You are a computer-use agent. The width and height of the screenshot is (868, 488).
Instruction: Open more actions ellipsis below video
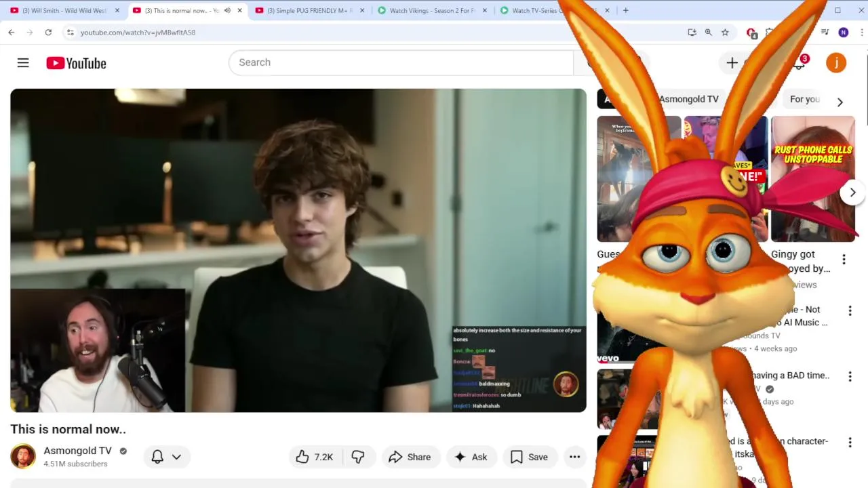point(574,457)
